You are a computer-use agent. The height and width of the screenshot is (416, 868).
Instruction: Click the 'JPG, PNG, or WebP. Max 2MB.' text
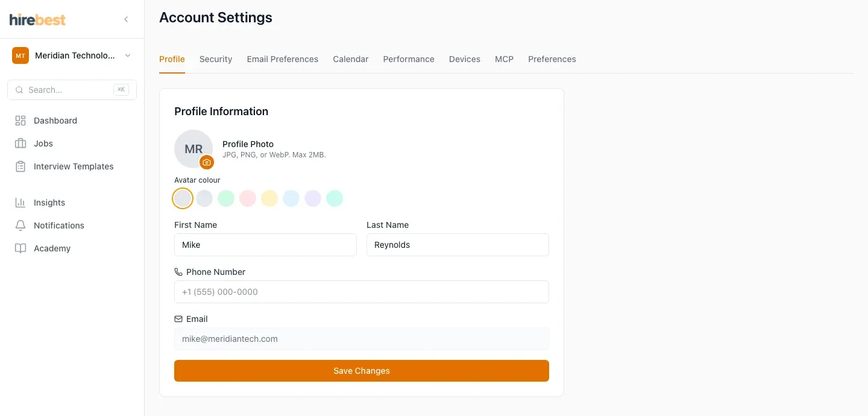[274, 155]
